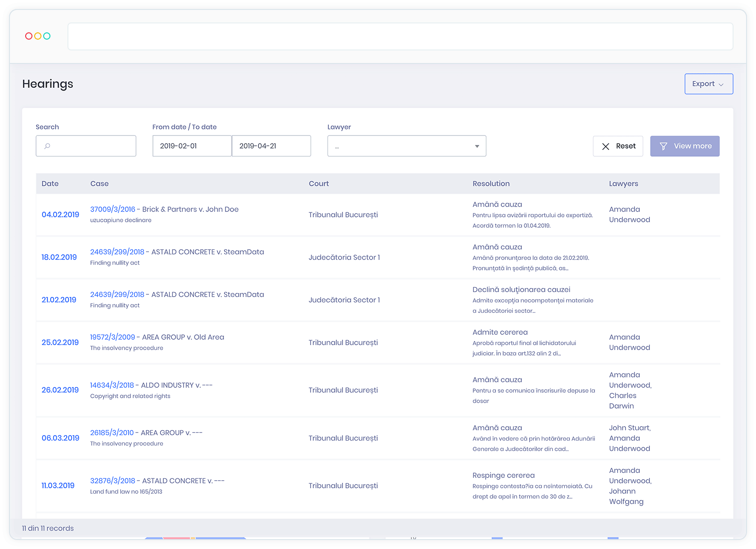Click the search magnifier icon
The image size is (756, 549).
[47, 146]
